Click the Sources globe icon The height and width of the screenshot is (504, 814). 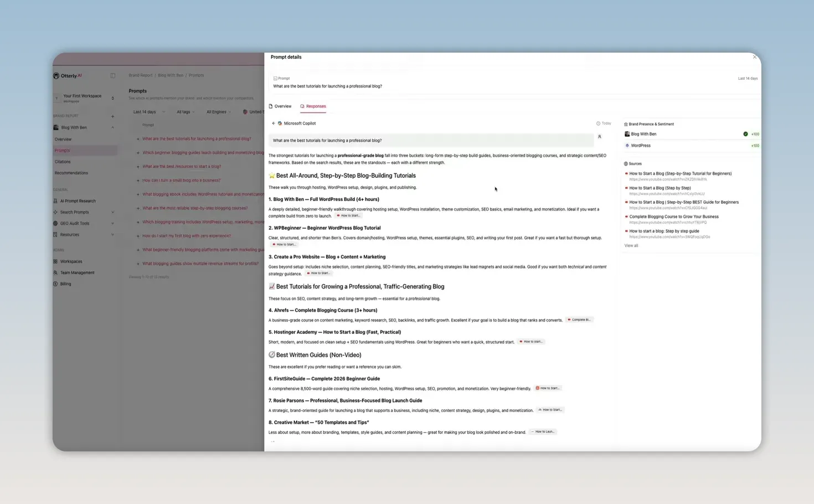pos(626,164)
